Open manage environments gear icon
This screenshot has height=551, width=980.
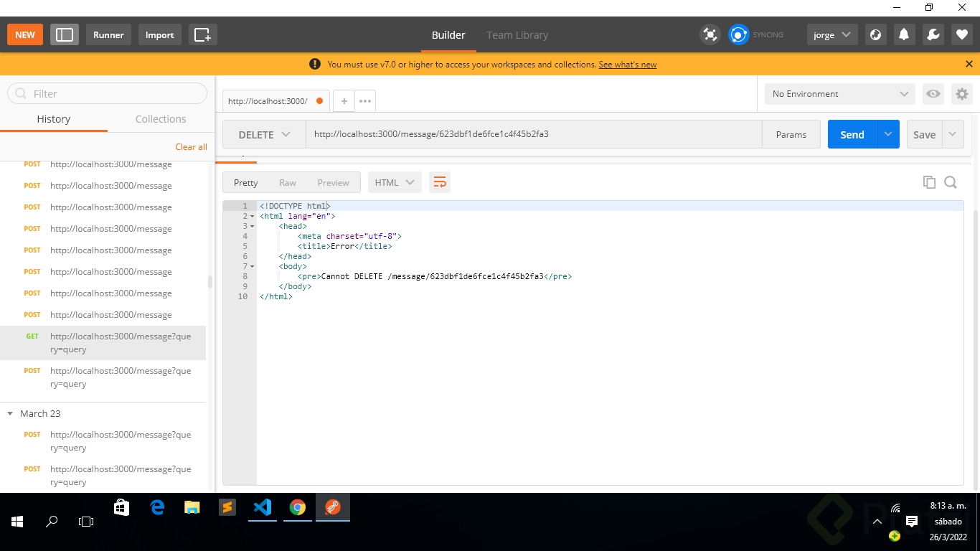pos(962,93)
